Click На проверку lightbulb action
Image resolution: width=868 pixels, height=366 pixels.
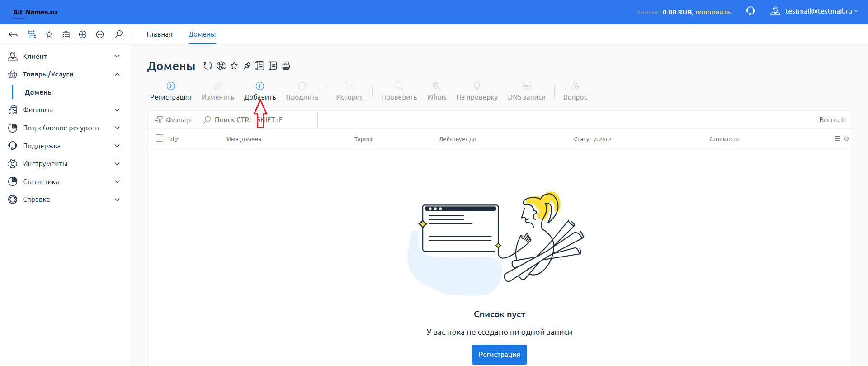477,91
